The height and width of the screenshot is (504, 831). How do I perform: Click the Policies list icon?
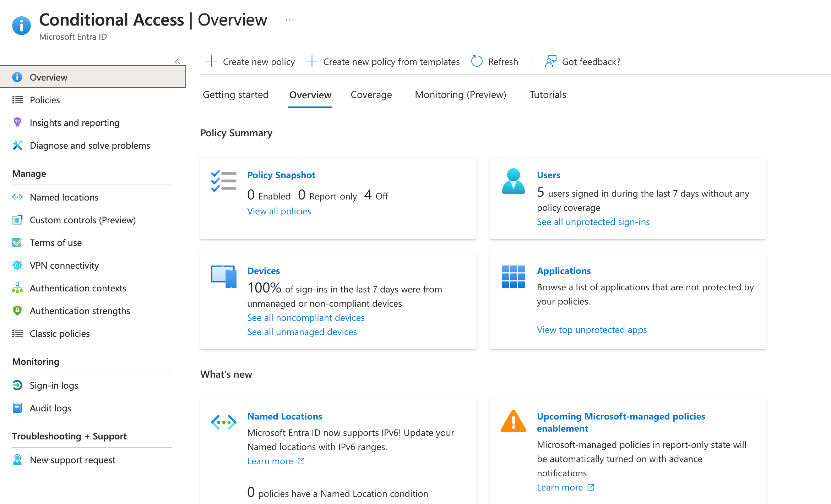(x=17, y=100)
